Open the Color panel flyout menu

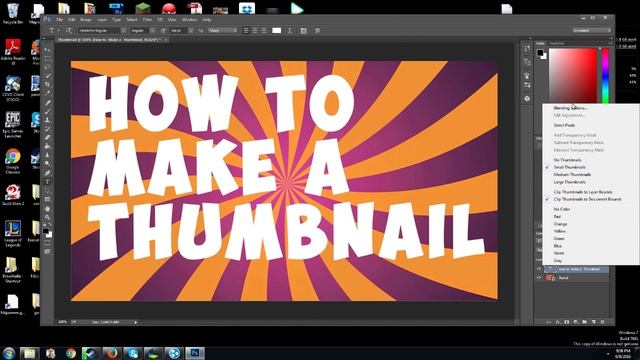coord(610,43)
